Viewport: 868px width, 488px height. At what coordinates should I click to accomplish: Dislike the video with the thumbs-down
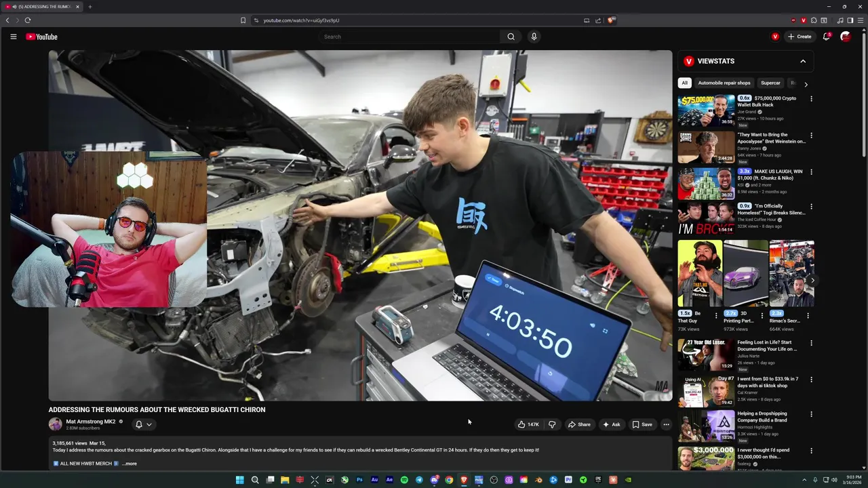pos(552,424)
